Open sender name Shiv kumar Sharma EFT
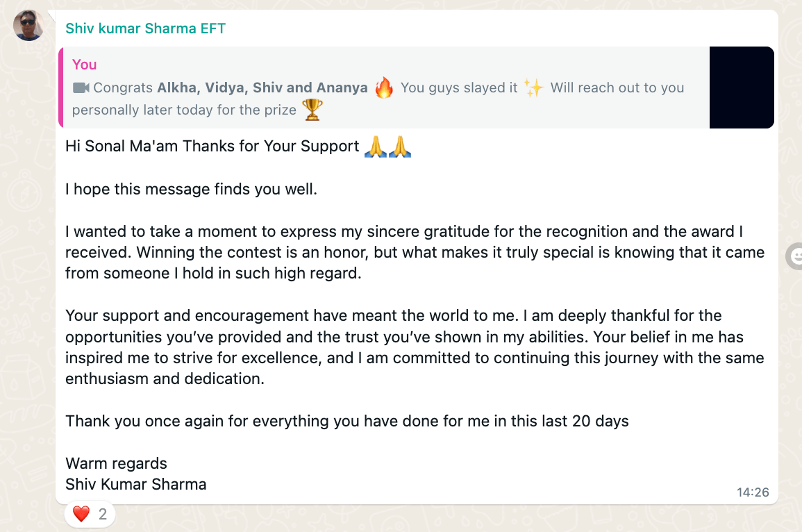The height and width of the screenshot is (532, 802). click(x=145, y=28)
